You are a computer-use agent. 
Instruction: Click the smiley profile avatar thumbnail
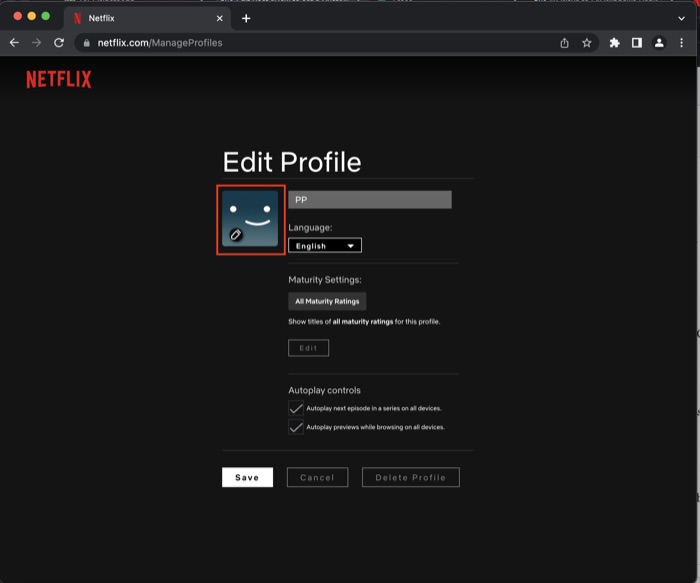point(250,219)
